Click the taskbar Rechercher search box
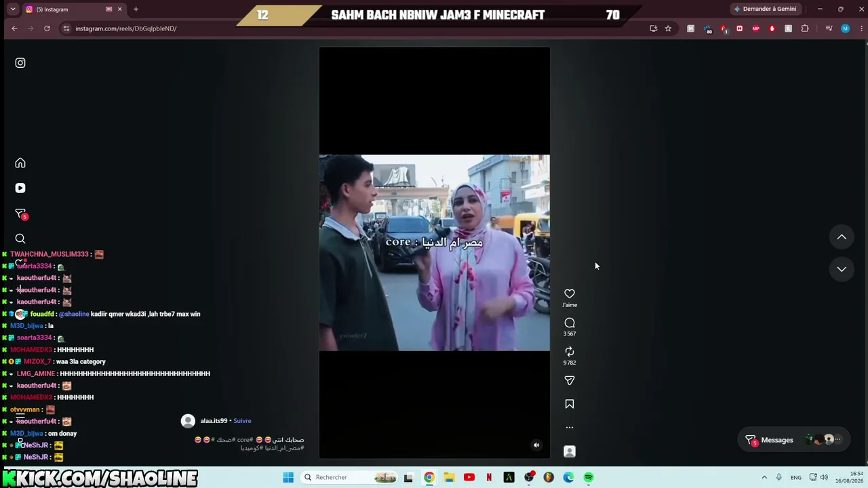The height and width of the screenshot is (488, 868). click(349, 477)
